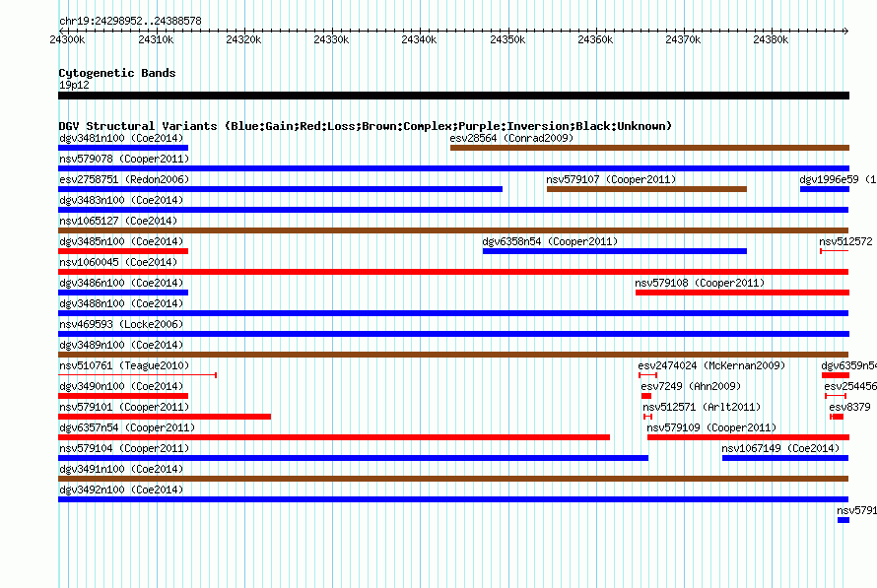Click the dgv6358n54 (Cooper2011) label
The width and height of the screenshot is (877, 588).
click(550, 241)
